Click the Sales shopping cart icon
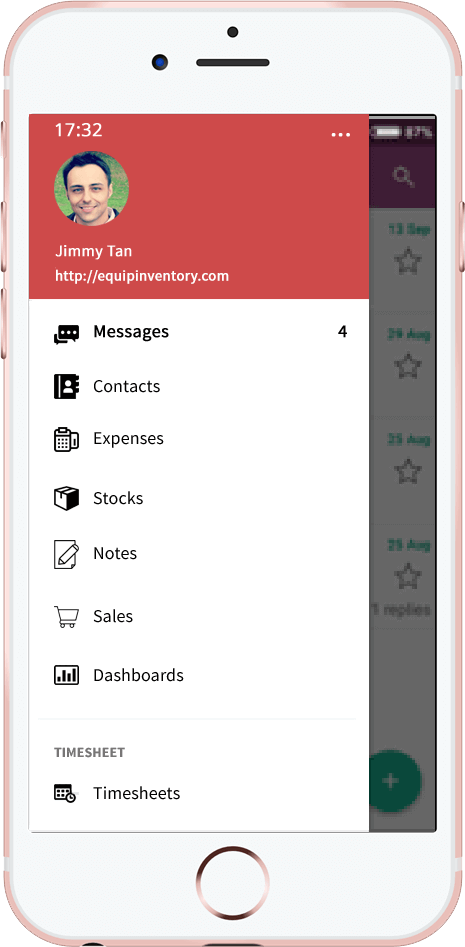Viewport: 465px width, 947px height. [66, 617]
